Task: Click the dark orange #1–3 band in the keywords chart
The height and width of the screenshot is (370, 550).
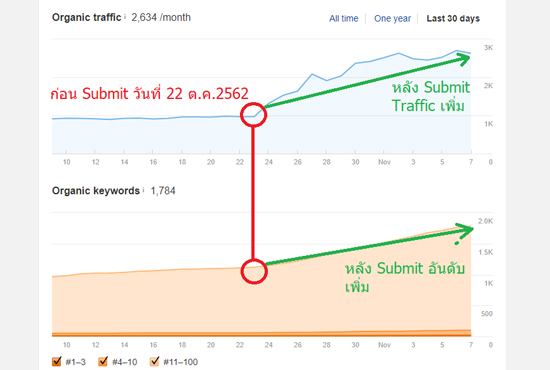Action: pyautogui.click(x=261, y=335)
